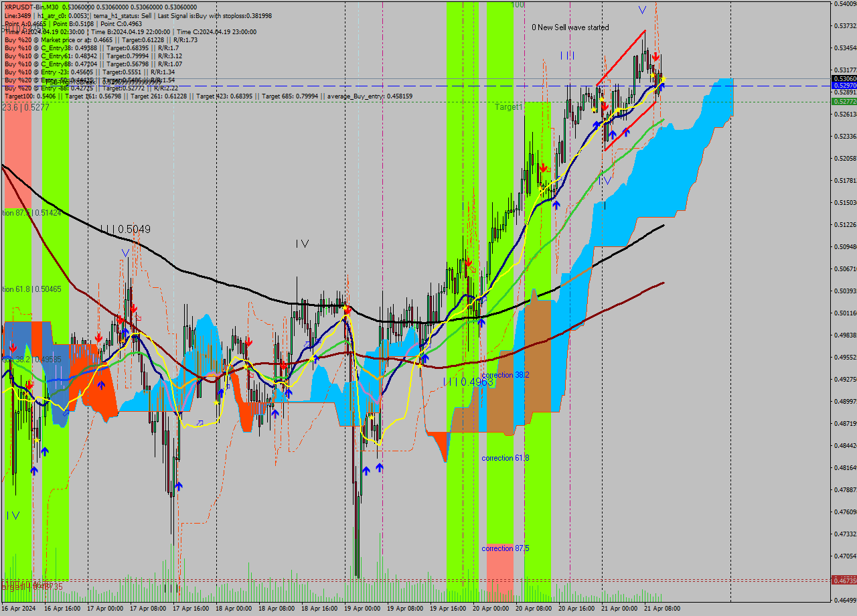The image size is (857, 616).
Task: Click the 'Line:3489 | h1_atr_c0' info line
Action: point(138,15)
